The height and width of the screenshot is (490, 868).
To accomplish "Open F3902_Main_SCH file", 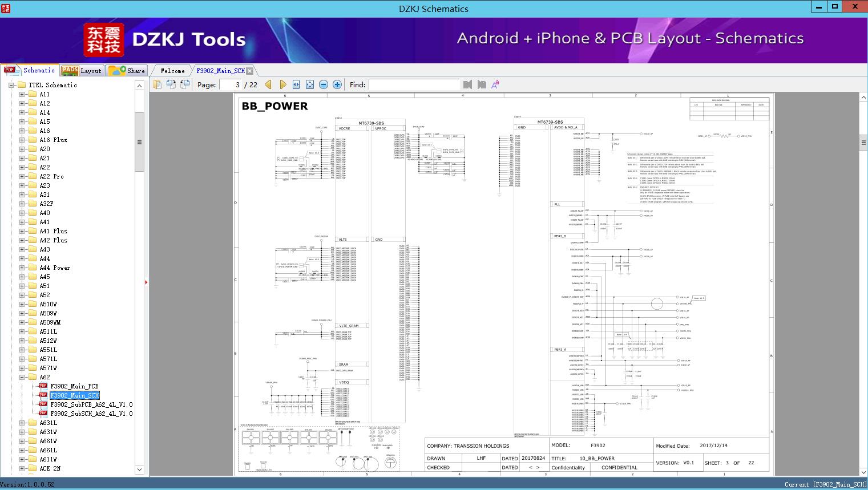I will coord(74,395).
